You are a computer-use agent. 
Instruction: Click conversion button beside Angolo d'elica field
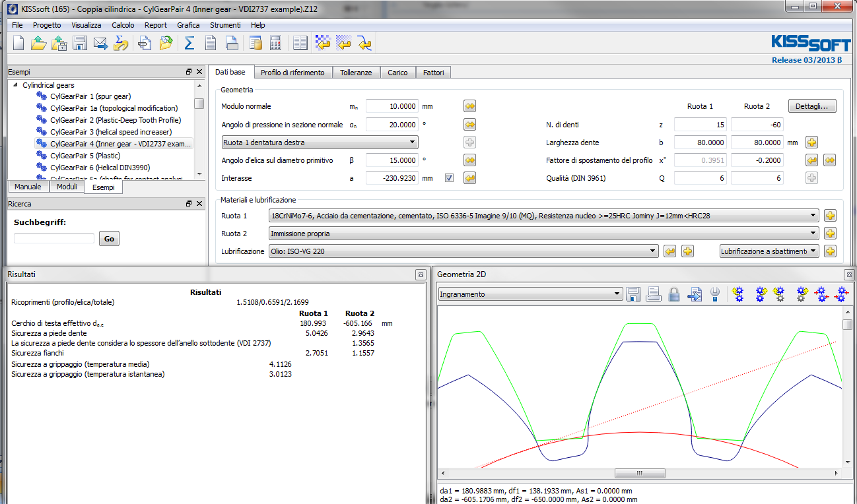coord(469,160)
